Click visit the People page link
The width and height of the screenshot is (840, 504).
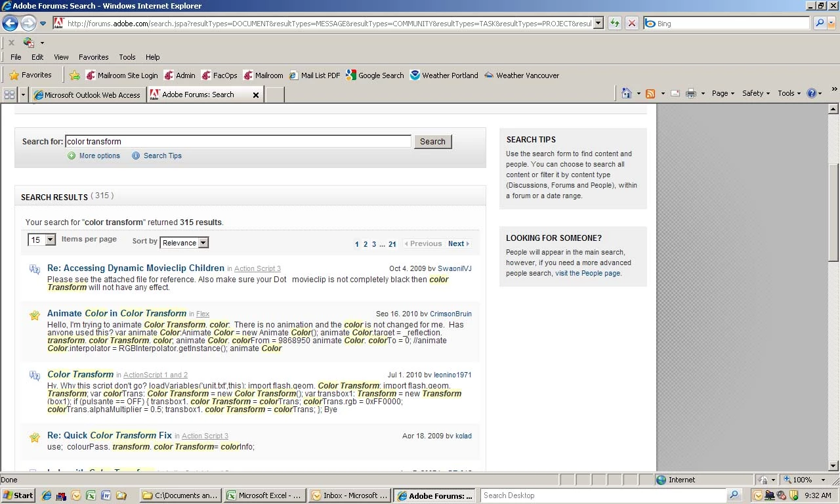(587, 273)
